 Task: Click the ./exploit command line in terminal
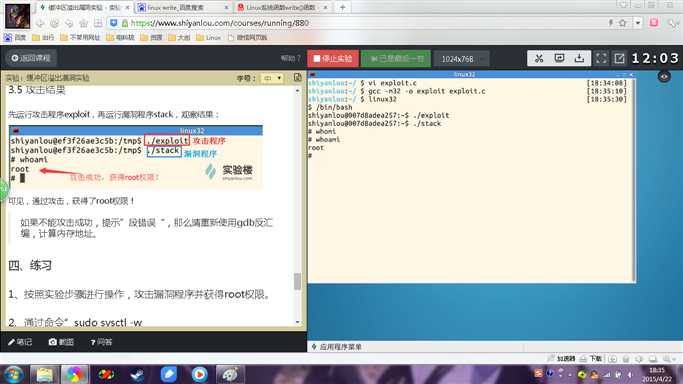tap(379, 115)
